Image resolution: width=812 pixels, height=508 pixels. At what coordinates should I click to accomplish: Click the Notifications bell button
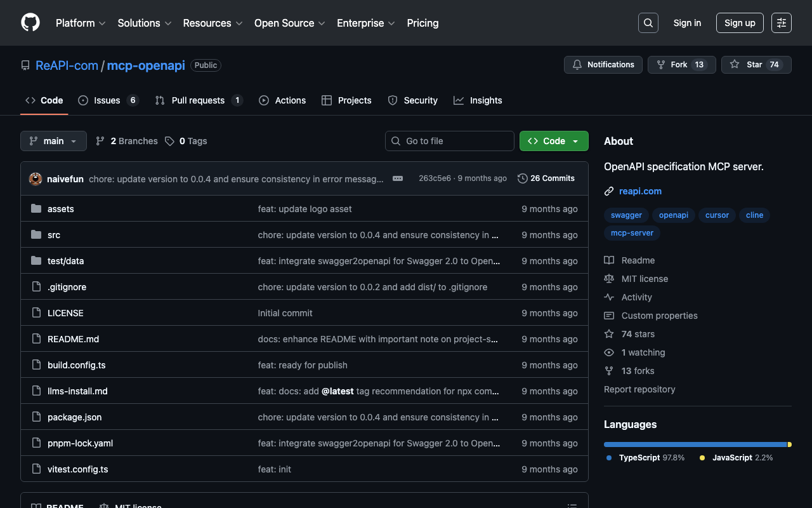603,65
